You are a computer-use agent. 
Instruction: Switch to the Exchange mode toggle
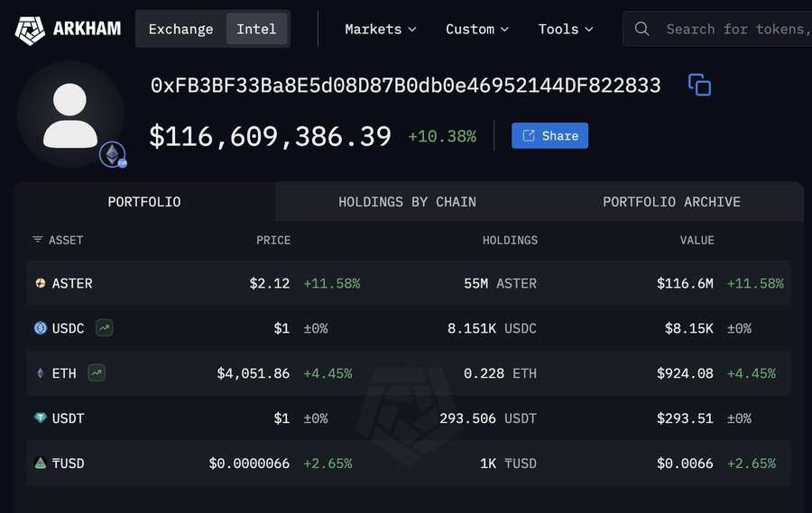pyautogui.click(x=180, y=29)
